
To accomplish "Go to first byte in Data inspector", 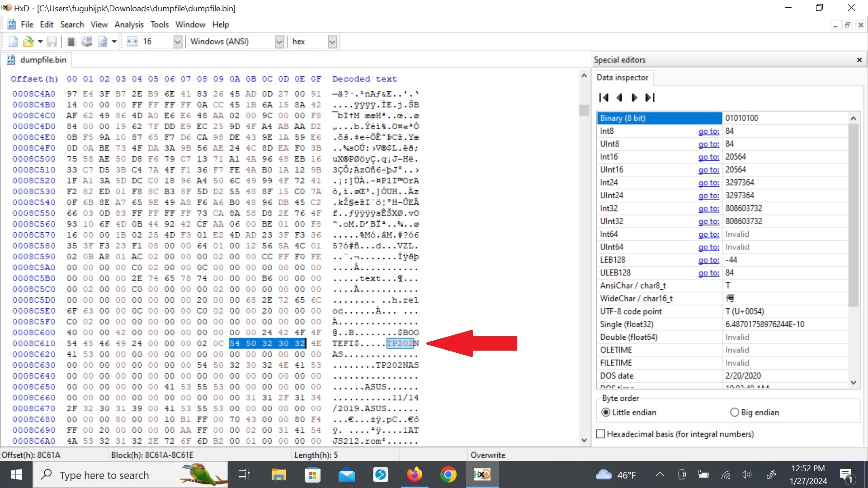I will point(604,98).
